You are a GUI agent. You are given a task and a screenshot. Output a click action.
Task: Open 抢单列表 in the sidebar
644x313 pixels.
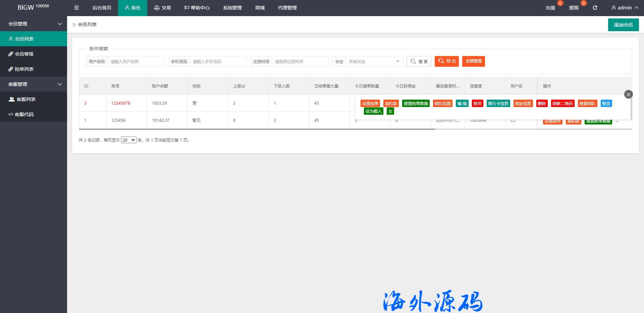(24, 69)
